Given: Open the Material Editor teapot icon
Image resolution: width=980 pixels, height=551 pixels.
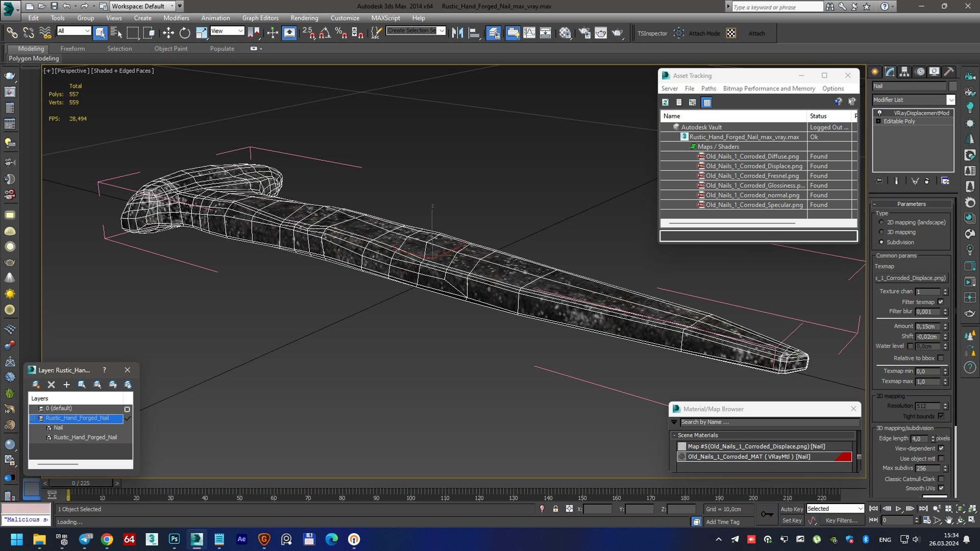Looking at the screenshot, I should pyautogui.click(x=565, y=33).
